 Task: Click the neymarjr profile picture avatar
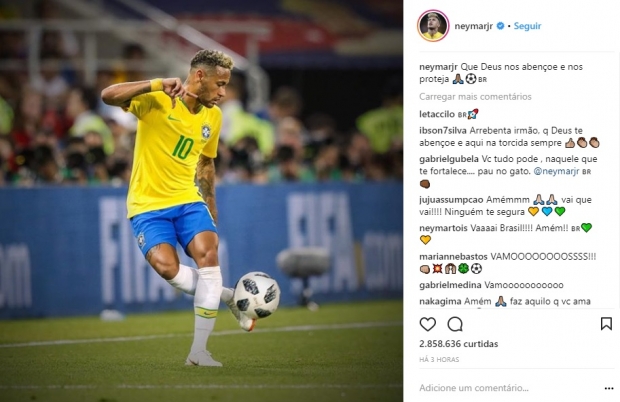[x=433, y=26]
